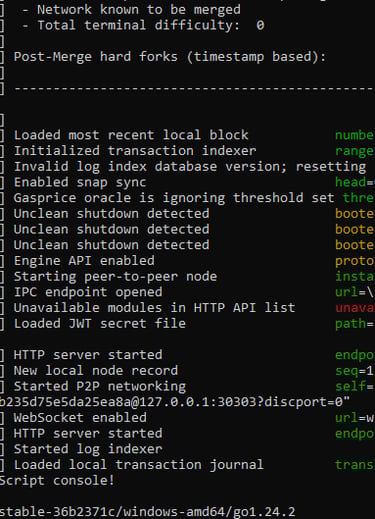Click the 'Network known to be merged' line

139,10
